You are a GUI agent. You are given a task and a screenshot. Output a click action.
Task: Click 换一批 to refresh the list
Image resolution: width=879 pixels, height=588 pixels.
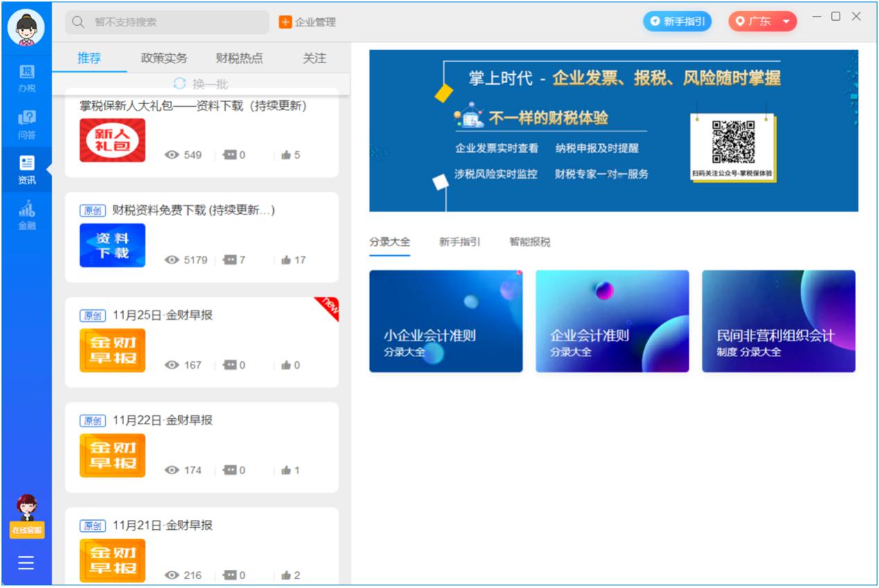210,84
